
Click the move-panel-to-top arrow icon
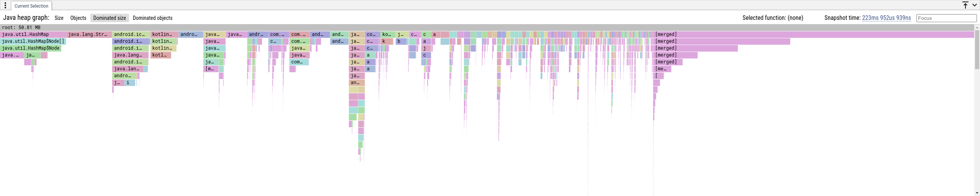965,5
